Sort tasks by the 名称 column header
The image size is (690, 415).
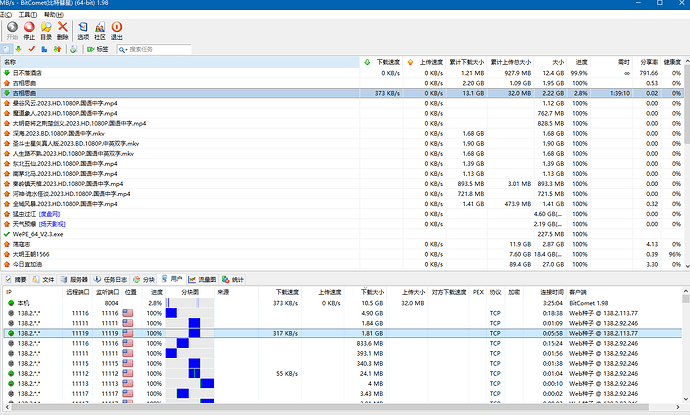tap(180, 62)
